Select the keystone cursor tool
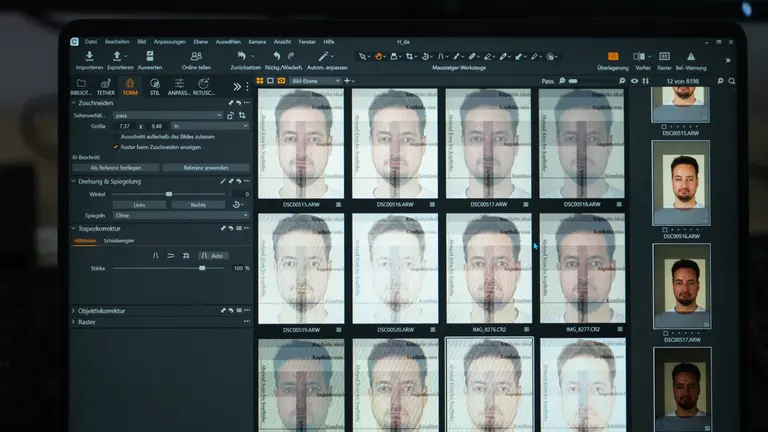This screenshot has width=768, height=432. click(441, 57)
